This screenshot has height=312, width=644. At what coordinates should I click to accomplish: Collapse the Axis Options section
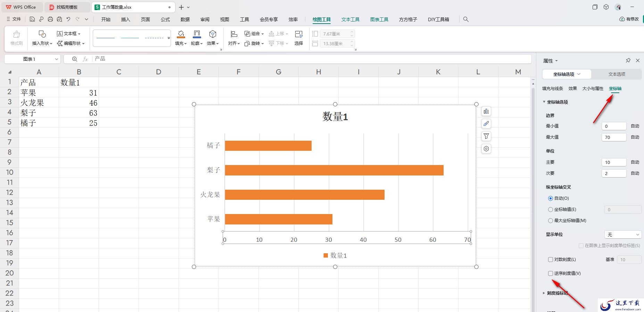click(544, 102)
